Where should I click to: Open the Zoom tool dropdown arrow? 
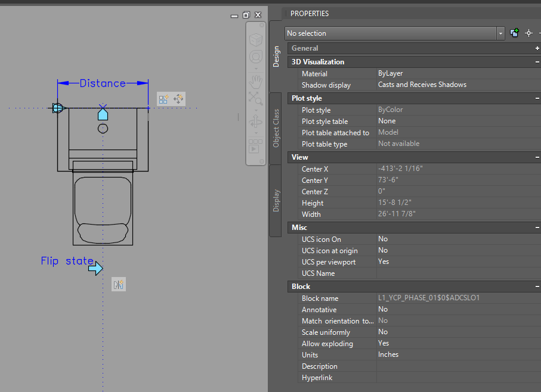256,110
